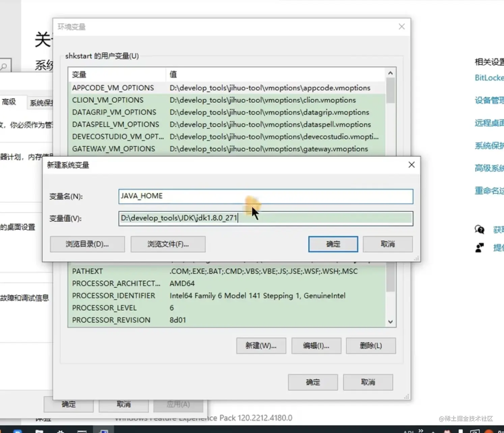Click 取消 in the system properties window

[123, 404]
